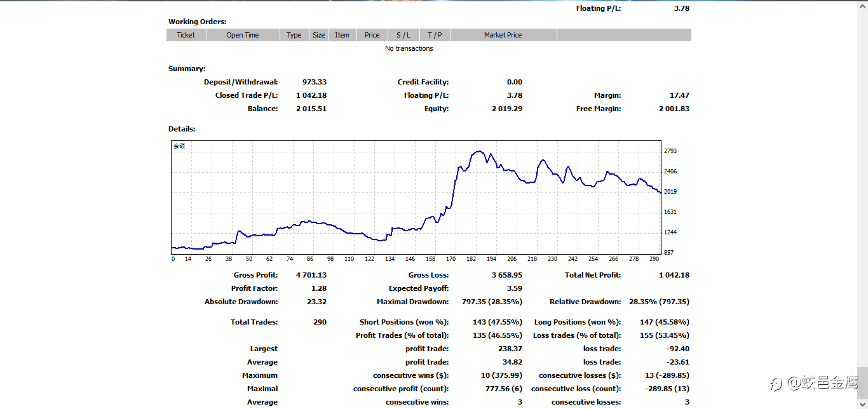Click the Size column header
The image size is (868, 409).
click(319, 35)
